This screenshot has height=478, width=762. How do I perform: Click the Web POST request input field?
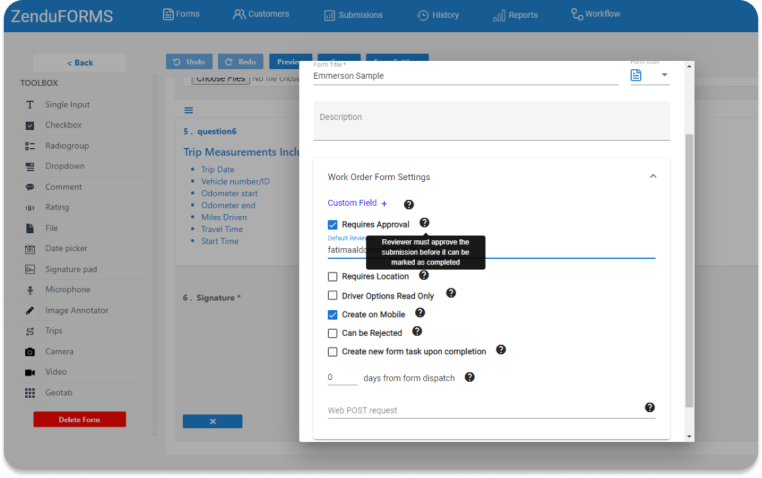click(485, 410)
